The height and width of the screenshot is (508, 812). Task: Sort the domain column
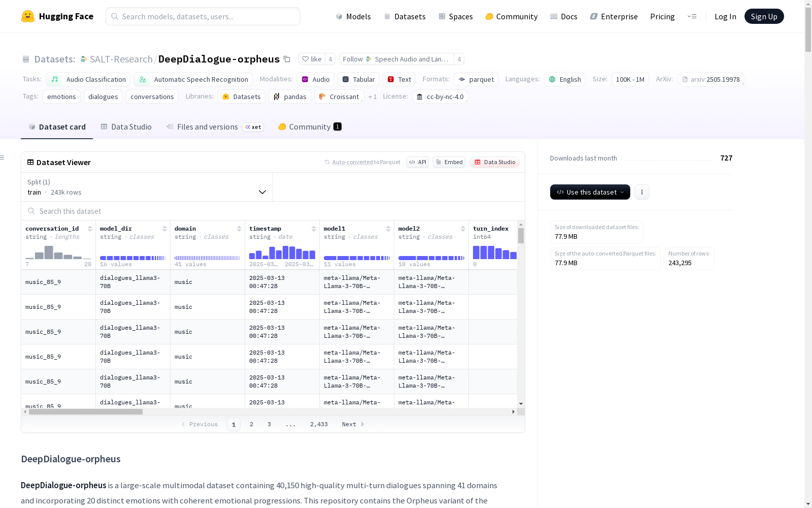click(x=239, y=229)
